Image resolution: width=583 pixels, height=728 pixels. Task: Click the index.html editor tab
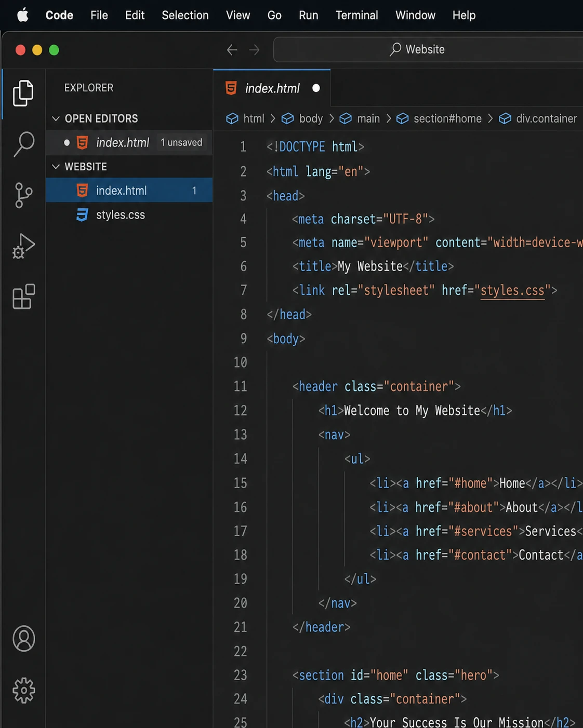pyautogui.click(x=272, y=88)
